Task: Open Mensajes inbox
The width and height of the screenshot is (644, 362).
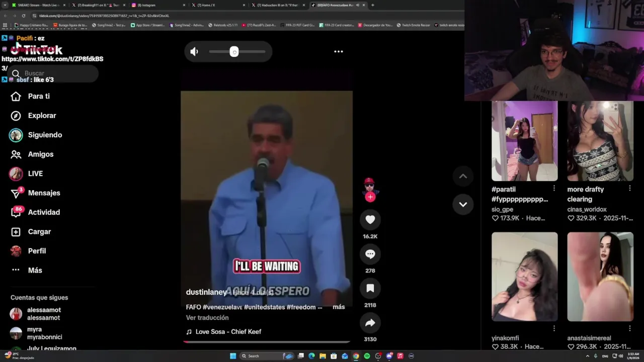Action: click(x=36, y=193)
